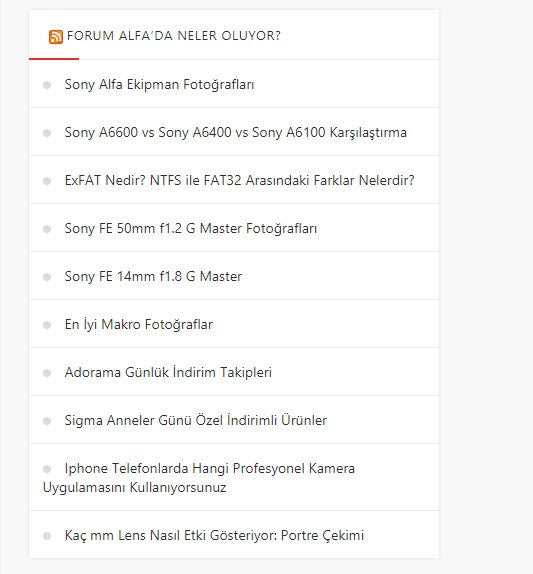Click bullet dot beside En İyi Makro item
Viewport: 533px width, 574px height.
pos(47,325)
